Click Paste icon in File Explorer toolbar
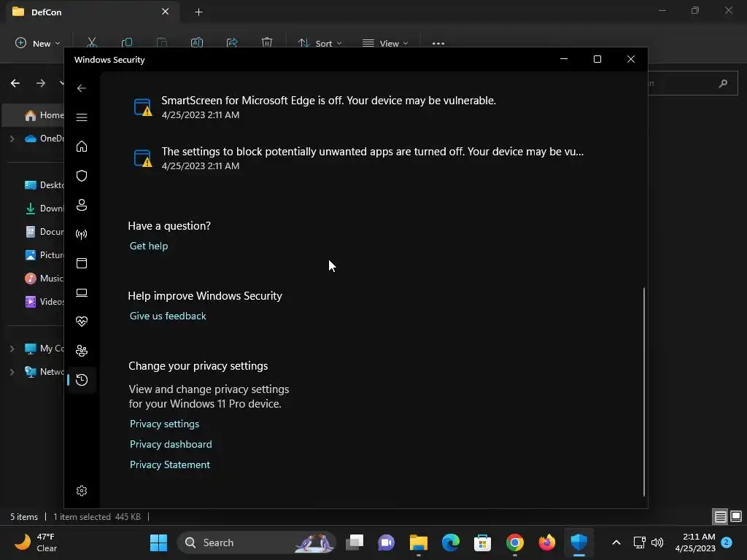This screenshot has height=560, width=747. [162, 42]
